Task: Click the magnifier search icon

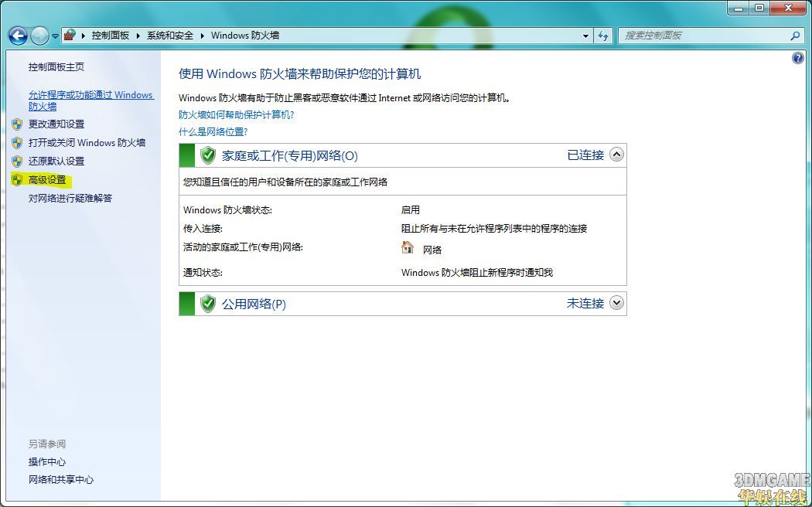Action: pos(796,36)
